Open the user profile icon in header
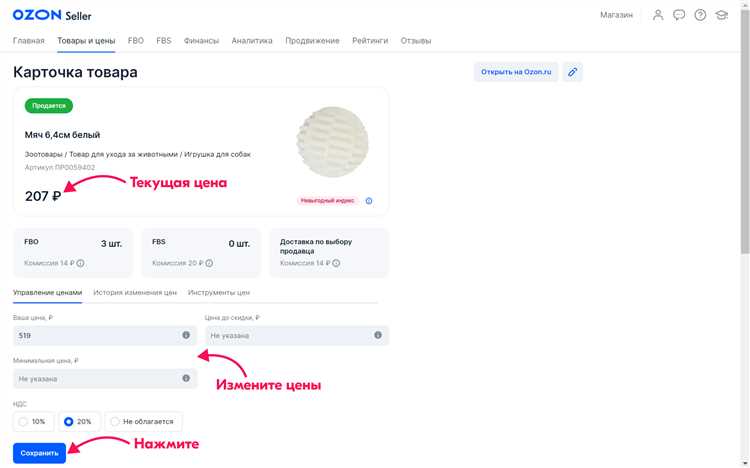This screenshot has width=750, height=468. (657, 15)
